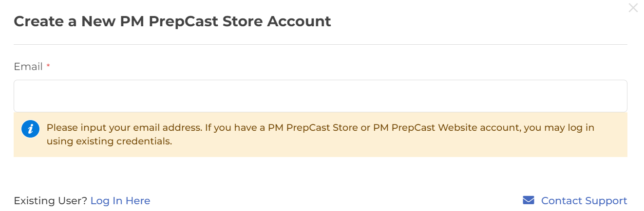Click the mail icon near bottom right
644x211 pixels.
coord(529,200)
